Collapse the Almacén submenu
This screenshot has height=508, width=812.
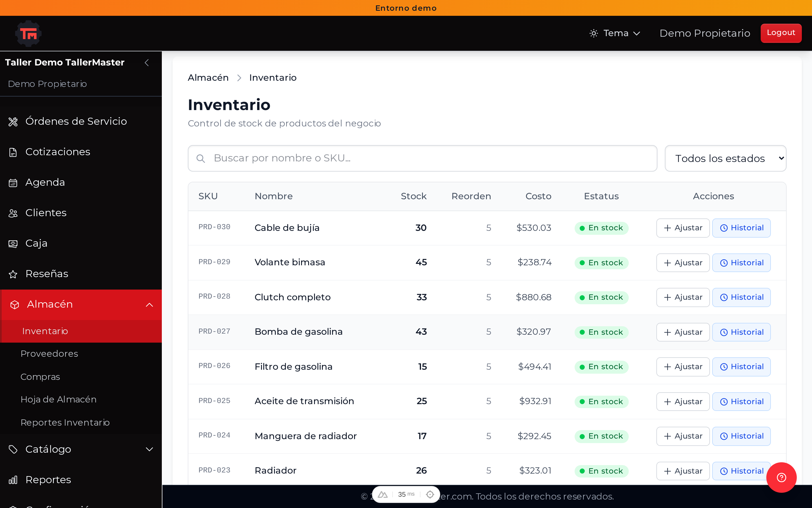click(149, 305)
